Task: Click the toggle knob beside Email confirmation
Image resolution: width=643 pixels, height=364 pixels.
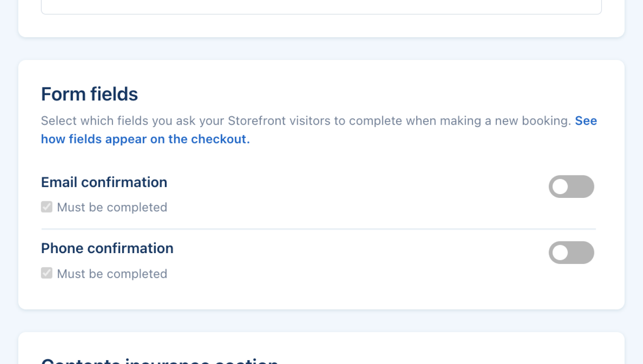Action: 561,187
